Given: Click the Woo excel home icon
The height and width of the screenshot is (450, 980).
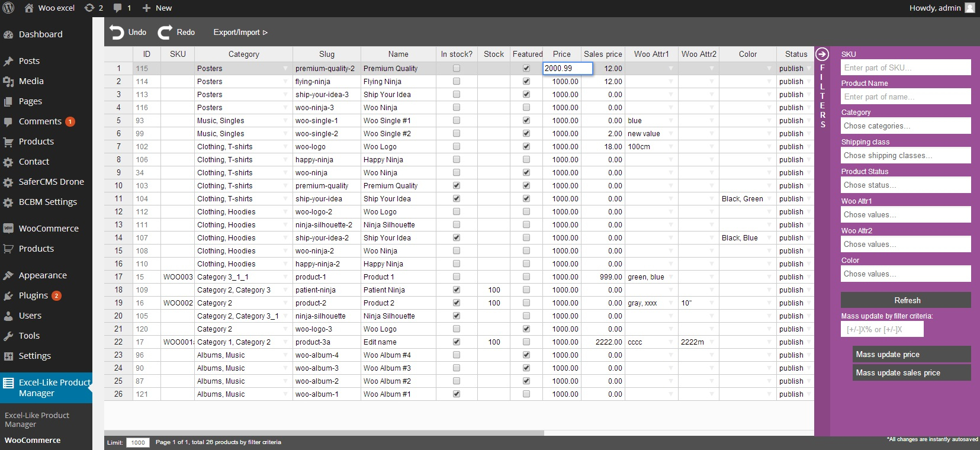Looking at the screenshot, I should point(28,8).
